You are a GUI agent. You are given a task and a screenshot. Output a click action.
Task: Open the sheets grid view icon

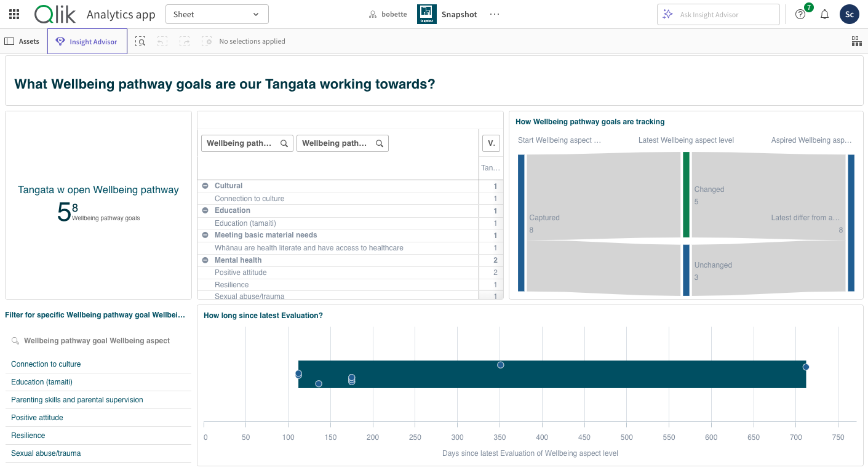tap(856, 41)
